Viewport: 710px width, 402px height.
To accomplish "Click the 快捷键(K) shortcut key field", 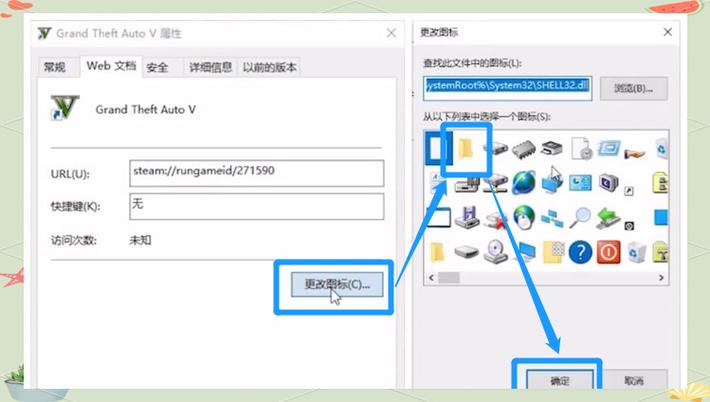I will pos(257,206).
